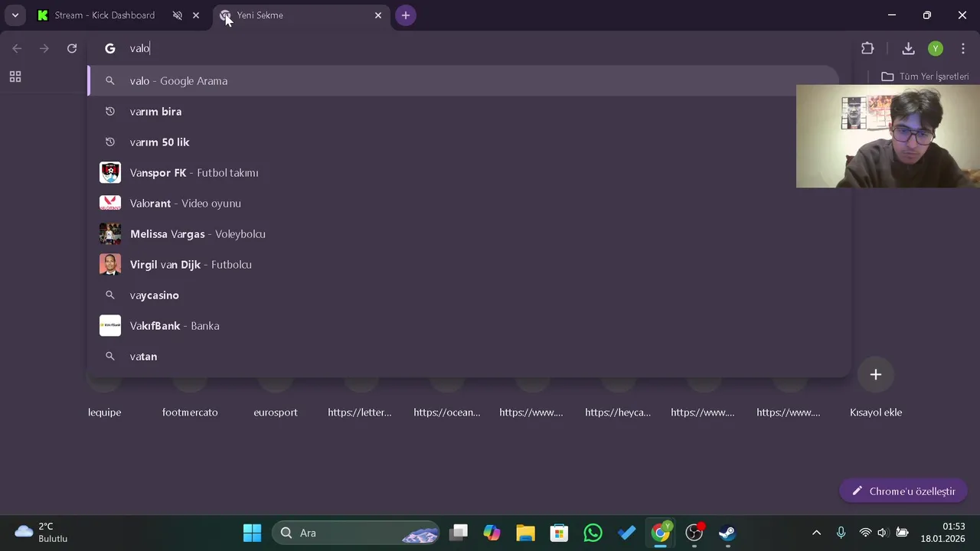The width and height of the screenshot is (980, 551).
Task: Open the volume speaker tray icon
Action: tap(883, 533)
